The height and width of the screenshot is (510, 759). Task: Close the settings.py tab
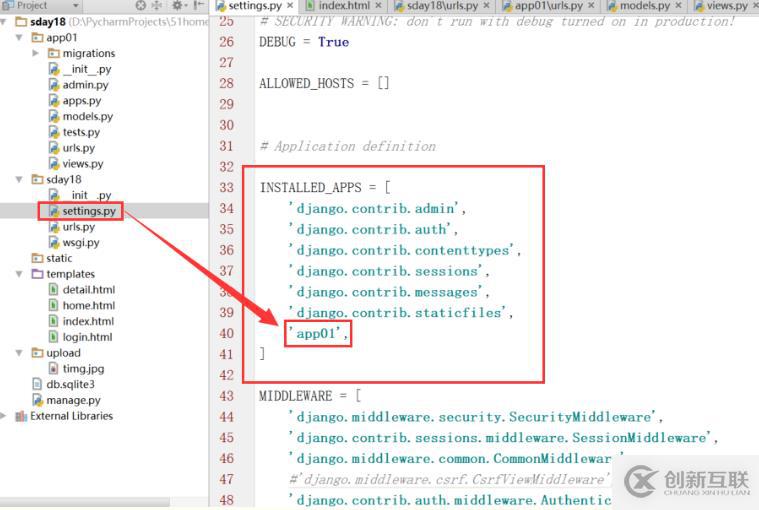[290, 5]
